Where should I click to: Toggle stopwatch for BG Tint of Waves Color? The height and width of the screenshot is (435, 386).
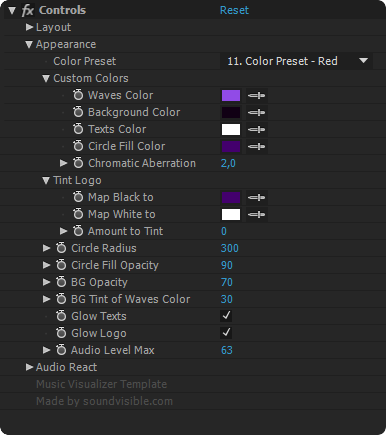(61, 299)
